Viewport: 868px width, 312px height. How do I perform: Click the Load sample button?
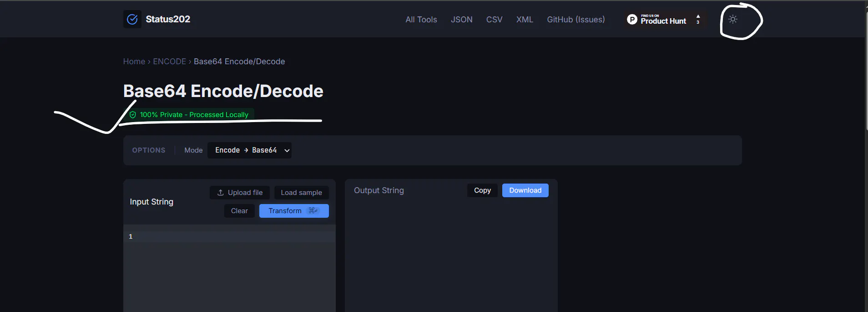pyautogui.click(x=301, y=193)
